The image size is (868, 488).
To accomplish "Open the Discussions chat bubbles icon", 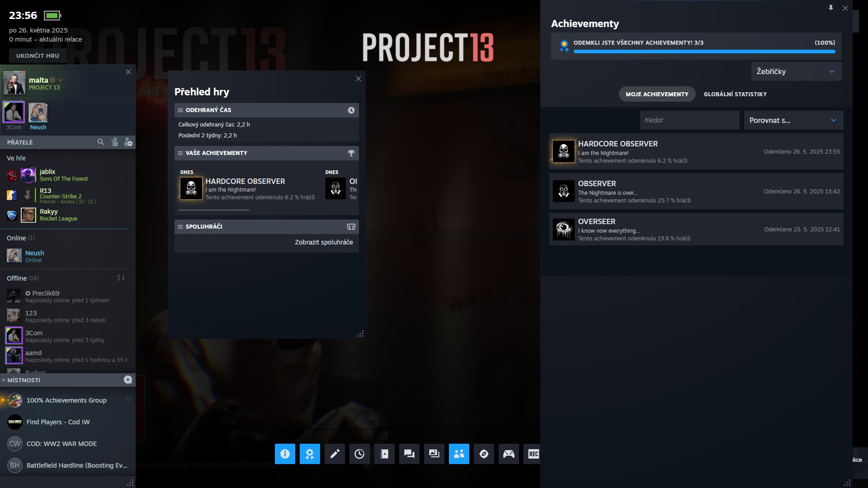I will point(409,454).
